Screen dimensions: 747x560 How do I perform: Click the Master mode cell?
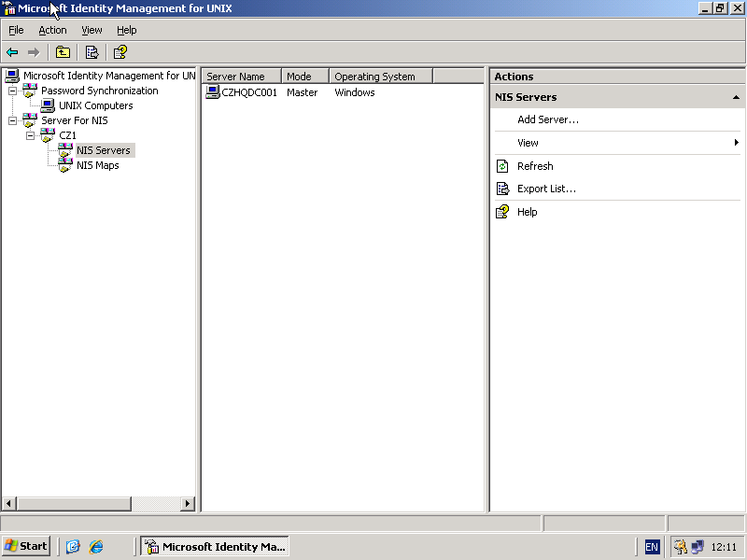302,92
